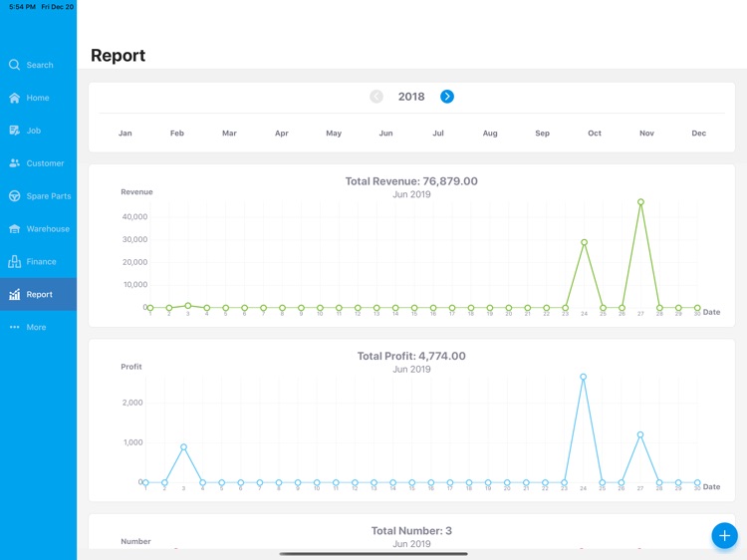747x560 pixels.
Task: Go to previous year arrow
Action: (x=376, y=97)
